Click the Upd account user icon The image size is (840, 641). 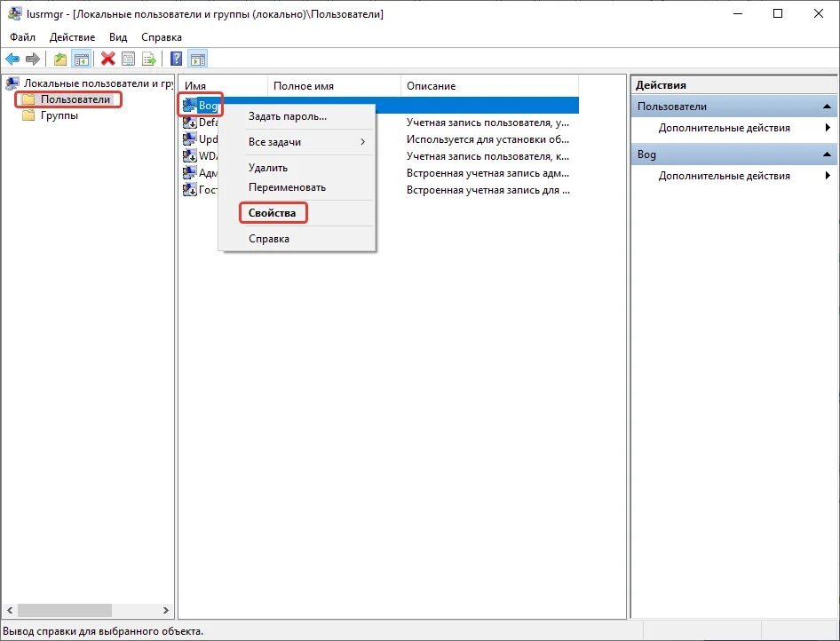[190, 139]
